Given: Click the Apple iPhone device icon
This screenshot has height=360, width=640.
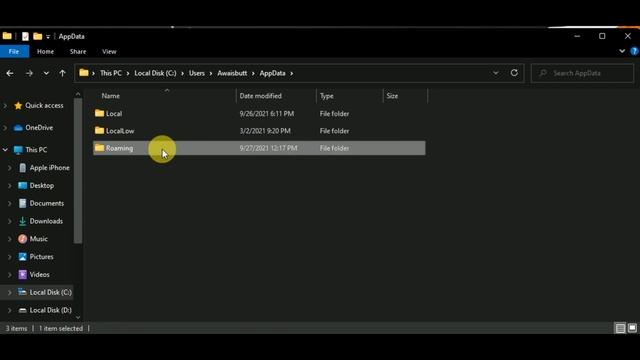Looking at the screenshot, I should 22,168.
